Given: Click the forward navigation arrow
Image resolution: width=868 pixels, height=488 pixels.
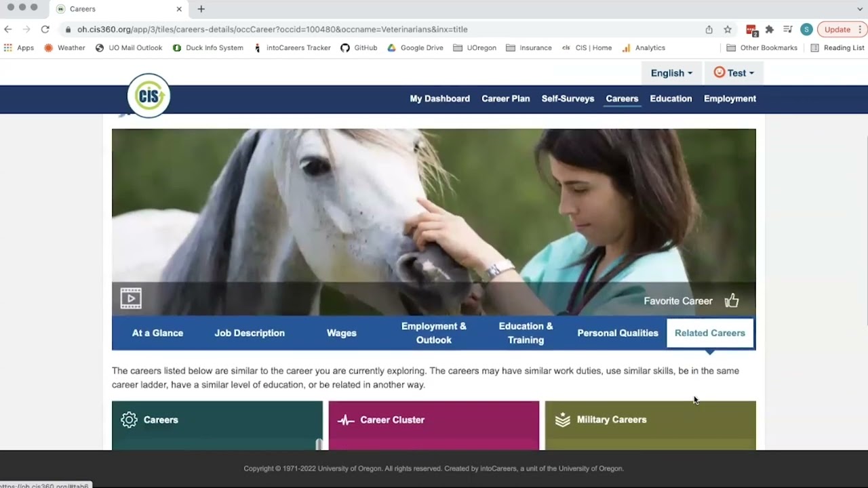Looking at the screenshot, I should 26,29.
